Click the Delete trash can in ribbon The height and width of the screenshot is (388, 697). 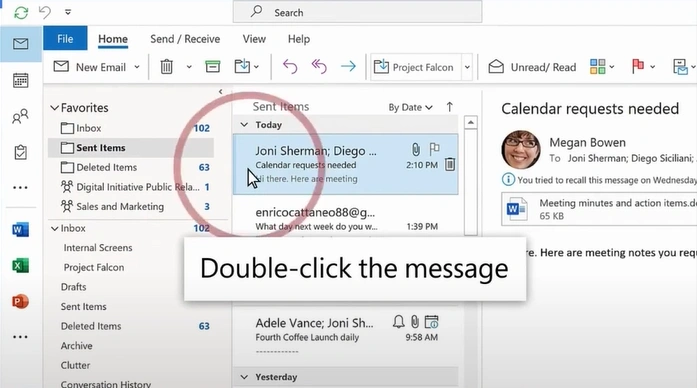pyautogui.click(x=167, y=67)
